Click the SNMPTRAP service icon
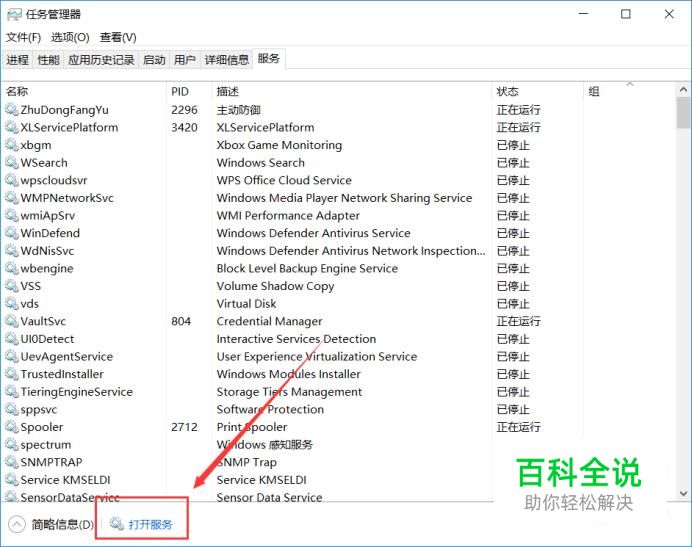Image resolution: width=692 pixels, height=547 pixels. click(x=11, y=462)
